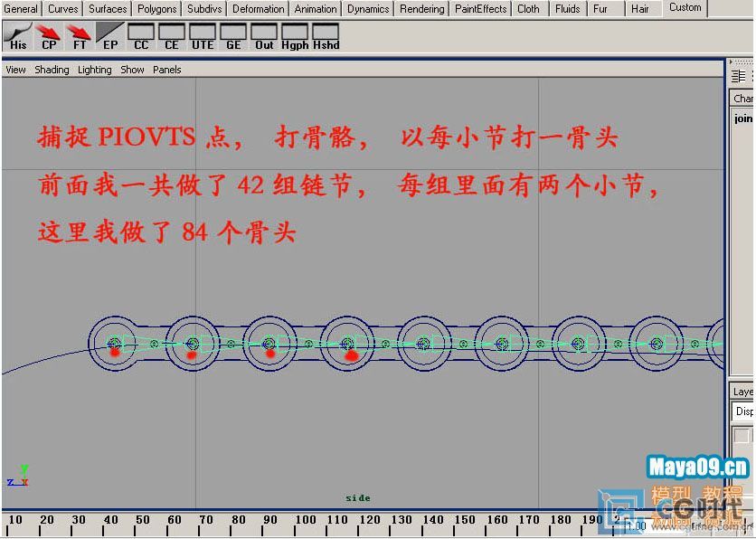756x539 pixels.
Task: Click the Hgph shelf icon
Action: click(x=295, y=36)
